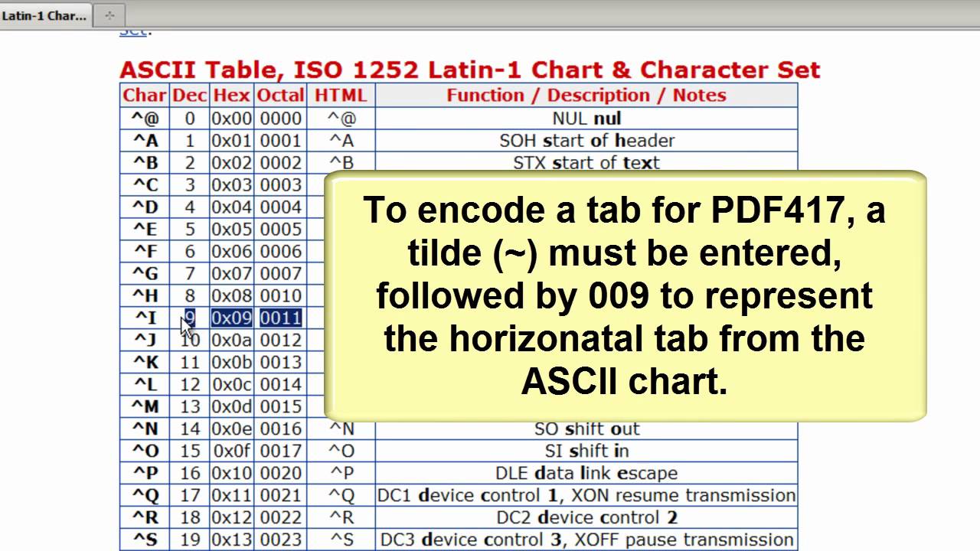Click the HTML column header

pos(341,95)
